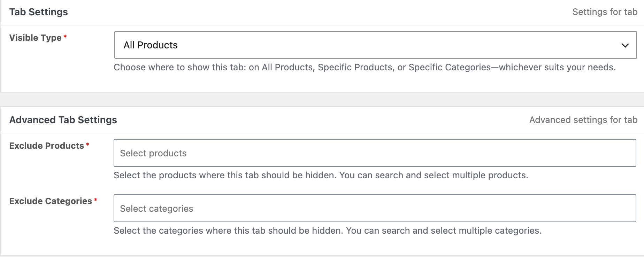The image size is (644, 257).
Task: Click the Exclude Categories field label
Action: pos(51,201)
